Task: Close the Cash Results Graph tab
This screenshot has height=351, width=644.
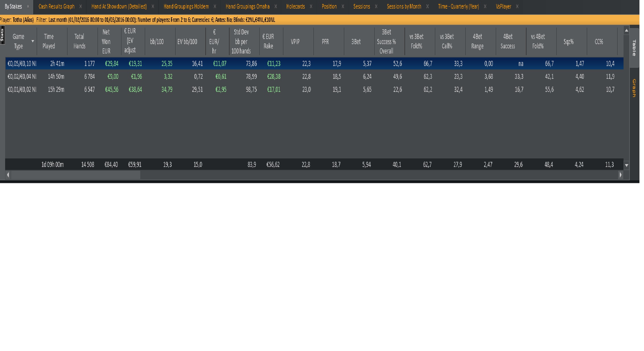Action: (80, 6)
